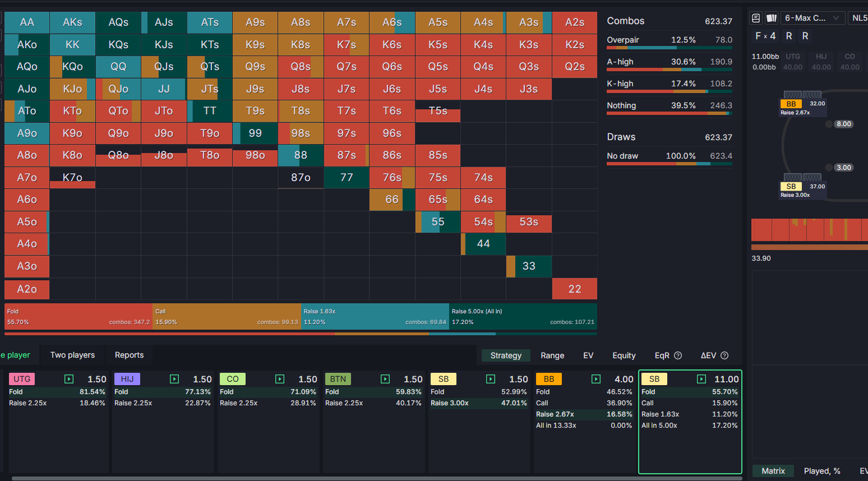This screenshot has height=481, width=868.
Task: Select All in 5.00x action for SB
Action: pos(690,425)
